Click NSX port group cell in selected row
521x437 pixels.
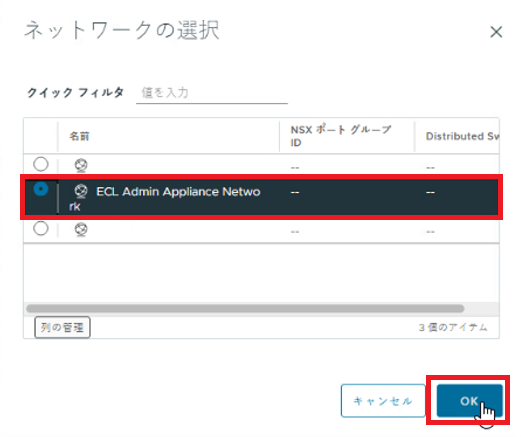[295, 192]
